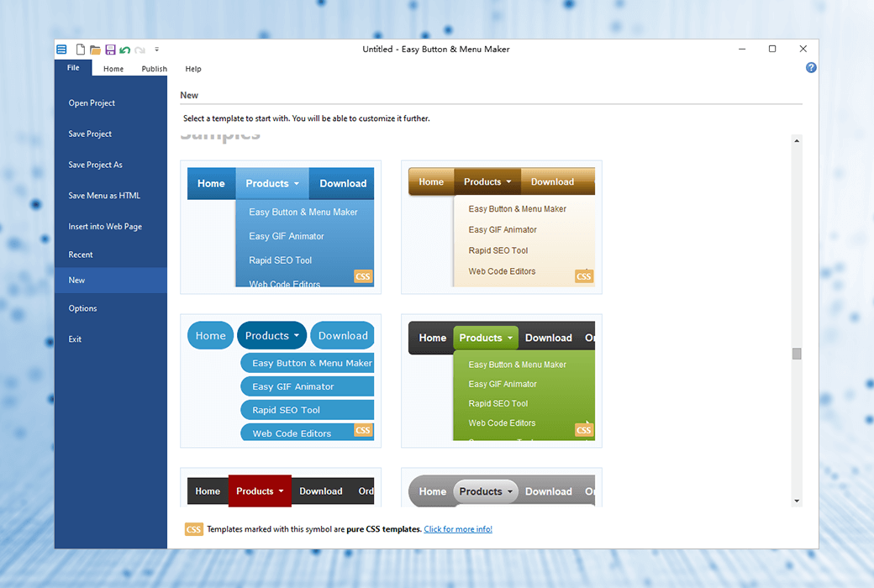Open the Publish ribbon tab

154,69
